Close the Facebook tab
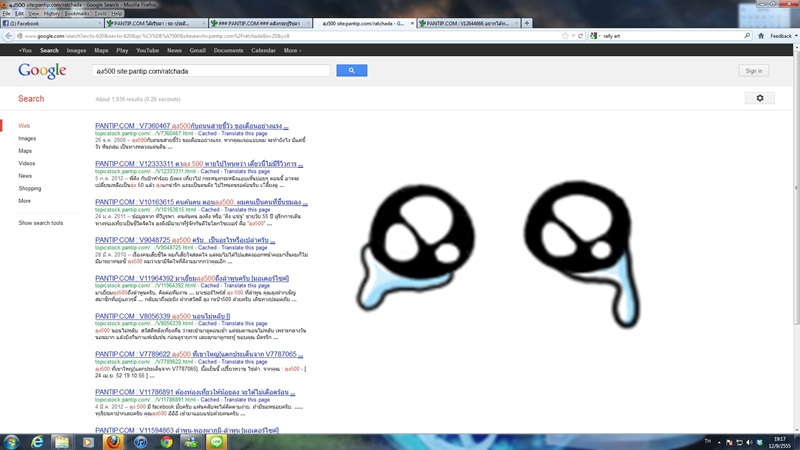 99,23
